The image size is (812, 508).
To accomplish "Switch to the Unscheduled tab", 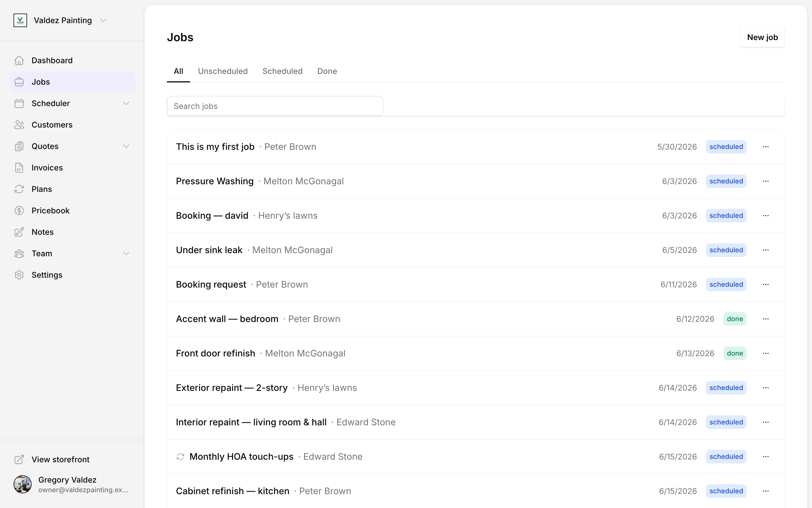I will [223, 71].
